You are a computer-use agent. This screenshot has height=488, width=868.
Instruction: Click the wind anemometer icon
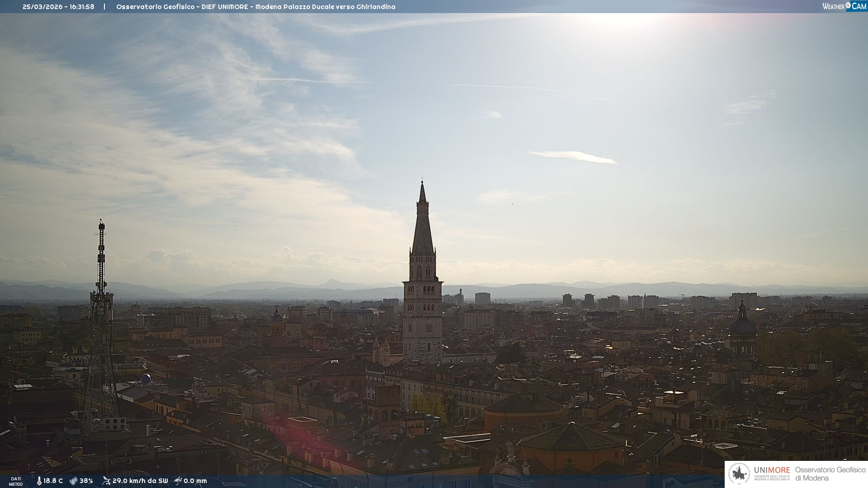(x=106, y=481)
